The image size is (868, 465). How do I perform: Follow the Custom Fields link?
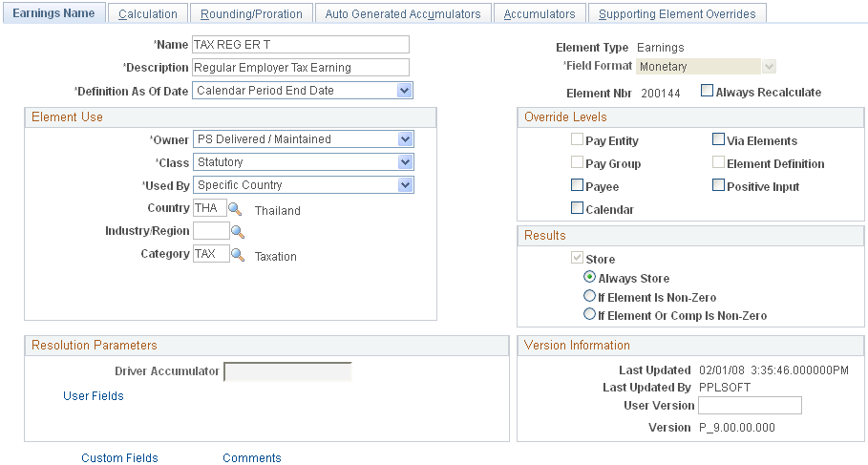(x=119, y=457)
